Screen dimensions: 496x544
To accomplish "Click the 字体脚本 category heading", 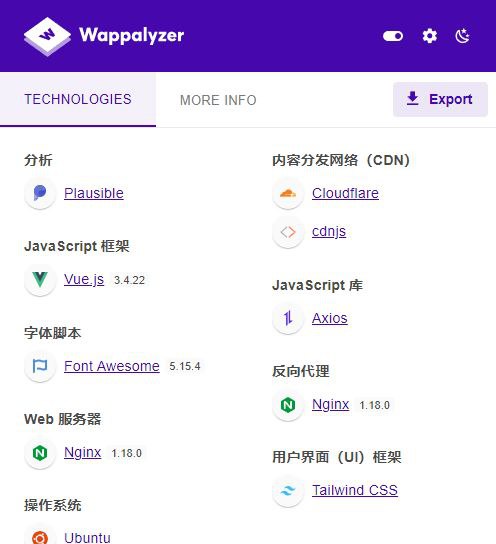I will tap(52, 333).
